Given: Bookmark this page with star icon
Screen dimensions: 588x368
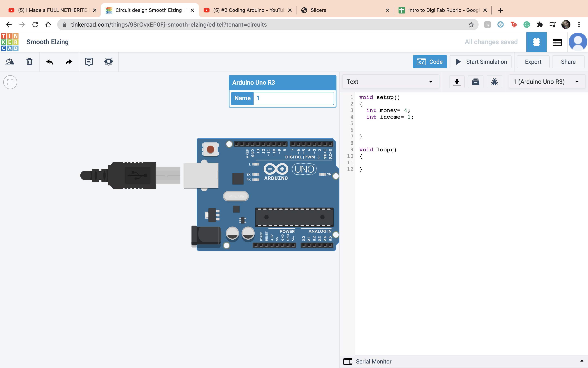Looking at the screenshot, I should pos(471,25).
